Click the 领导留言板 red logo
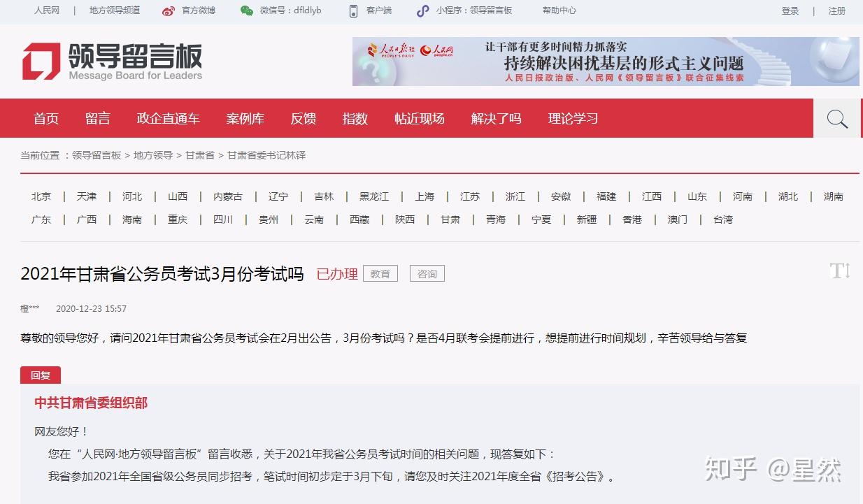863x504 pixels. [x=112, y=62]
